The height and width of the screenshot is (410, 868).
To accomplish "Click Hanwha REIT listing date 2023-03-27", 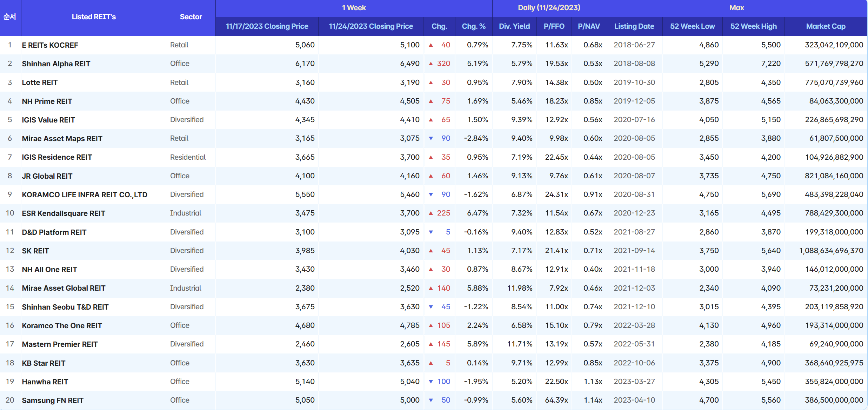I will pos(634,382).
